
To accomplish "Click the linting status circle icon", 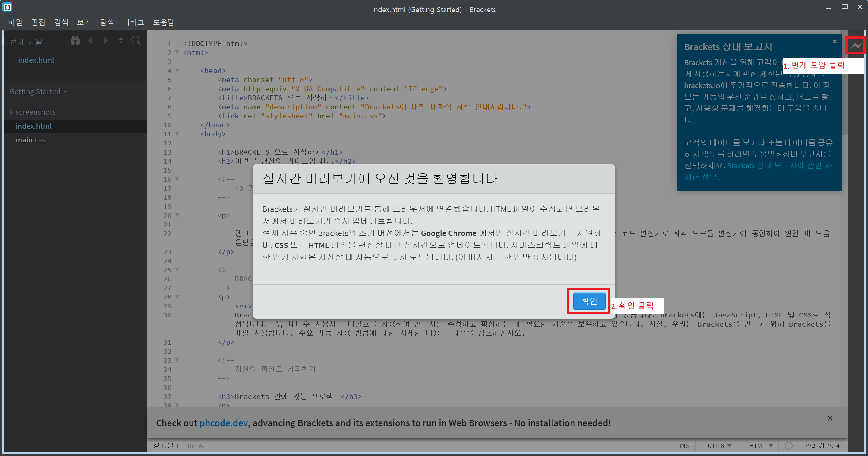I will pos(788,445).
